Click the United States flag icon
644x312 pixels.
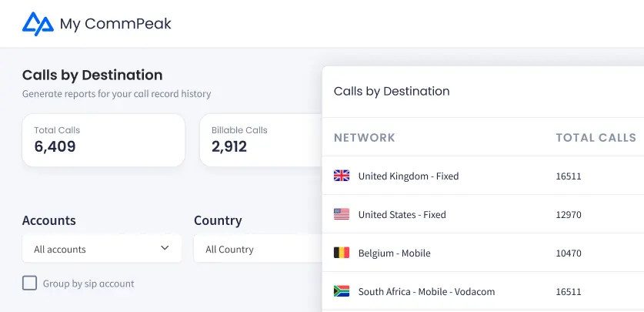[342, 214]
